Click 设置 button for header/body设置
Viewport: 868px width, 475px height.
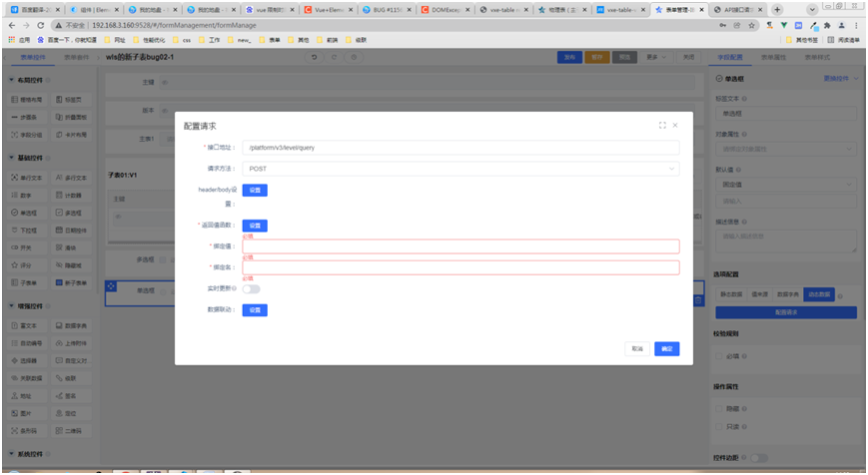click(255, 190)
